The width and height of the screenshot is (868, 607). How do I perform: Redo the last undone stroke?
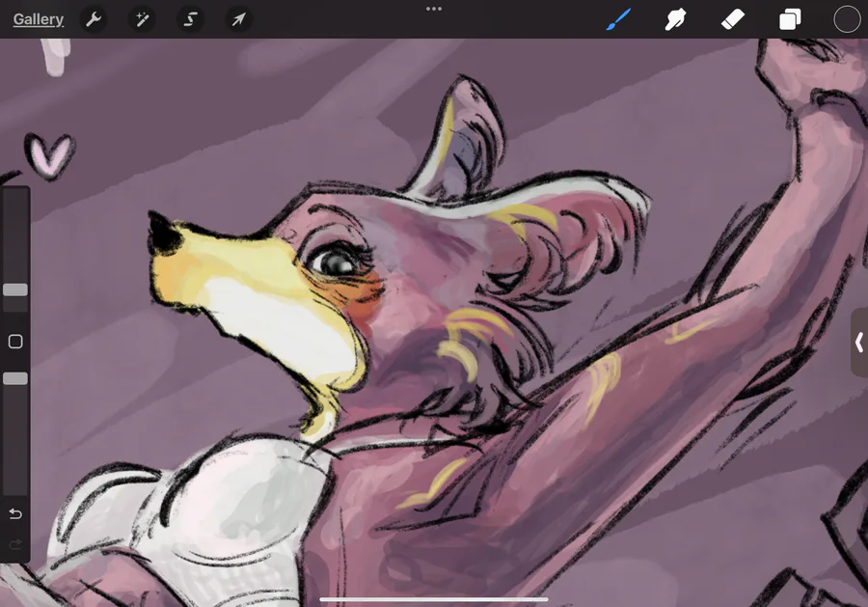(x=15, y=544)
